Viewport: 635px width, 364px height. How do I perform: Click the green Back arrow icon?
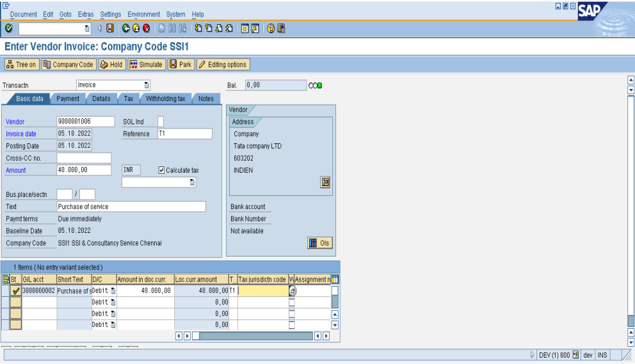(x=126, y=29)
